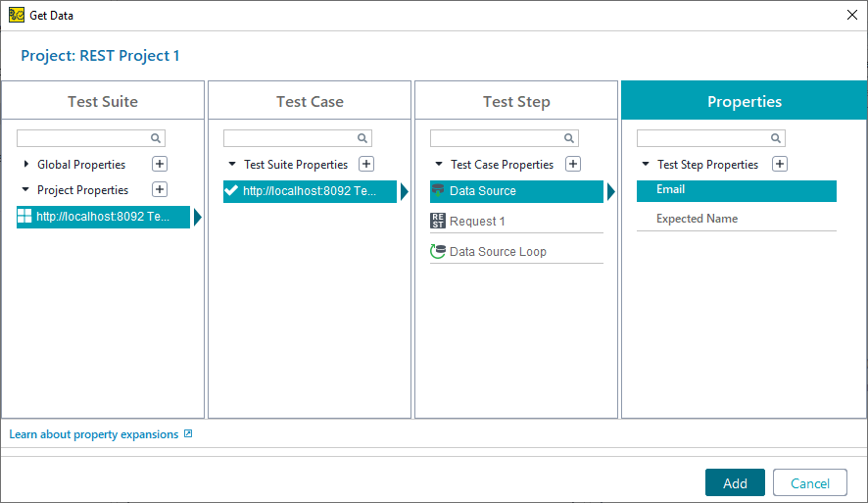Click arrow next to Data Source step
This screenshot has height=503, width=868.
click(611, 191)
